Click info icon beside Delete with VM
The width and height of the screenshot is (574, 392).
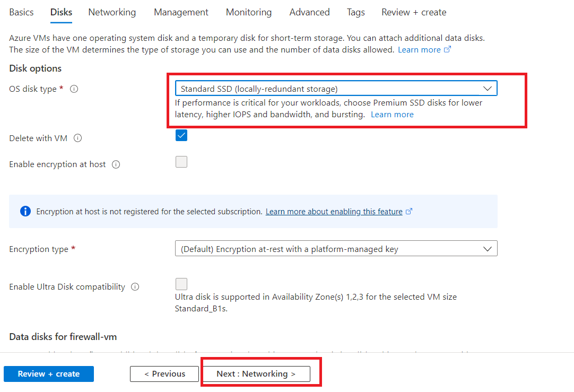78,138
